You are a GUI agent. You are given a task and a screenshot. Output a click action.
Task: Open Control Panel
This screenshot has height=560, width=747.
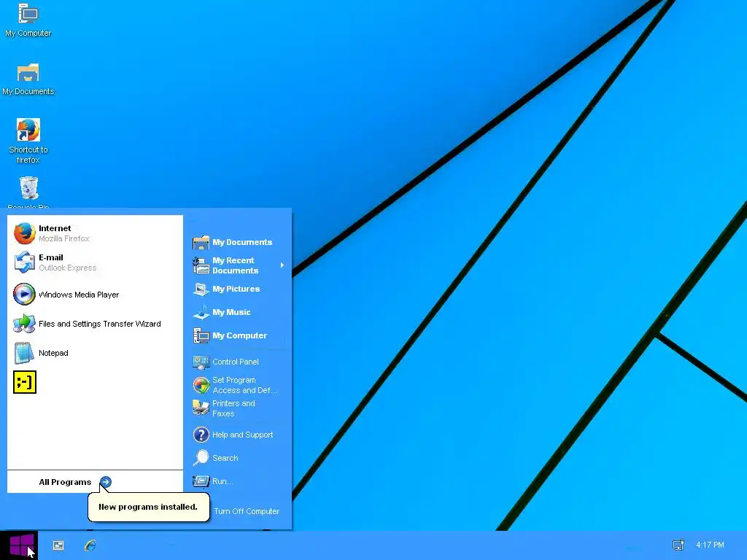[x=237, y=362]
